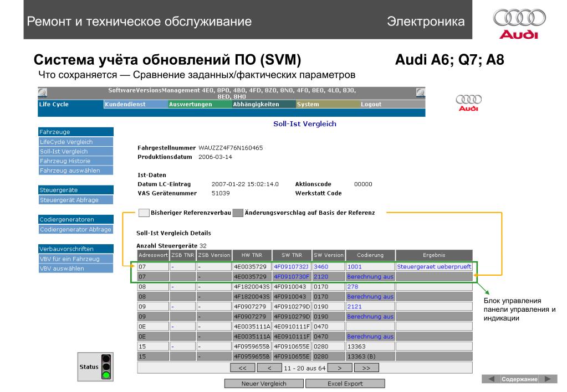The image size is (567, 392).
Task: Select Verbauvorschriften sidebar heading
Action: 76,249
